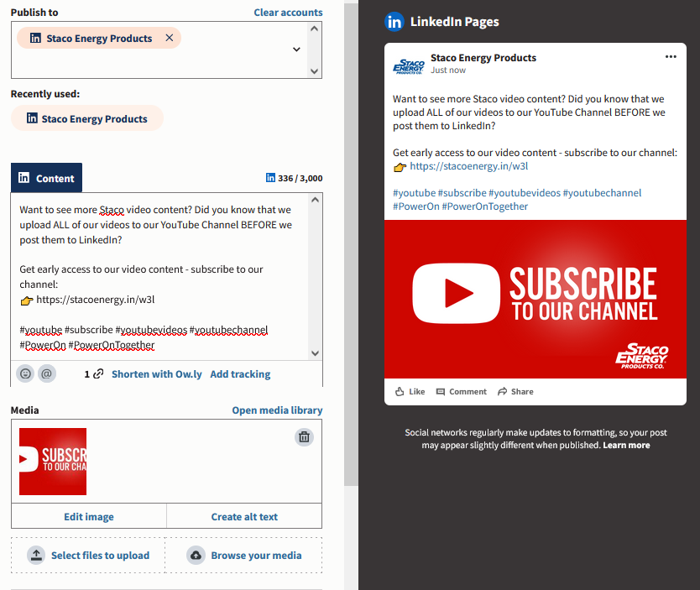Image resolution: width=700 pixels, height=590 pixels.
Task: Click Learn more about formatting updates
Action: 626,445
